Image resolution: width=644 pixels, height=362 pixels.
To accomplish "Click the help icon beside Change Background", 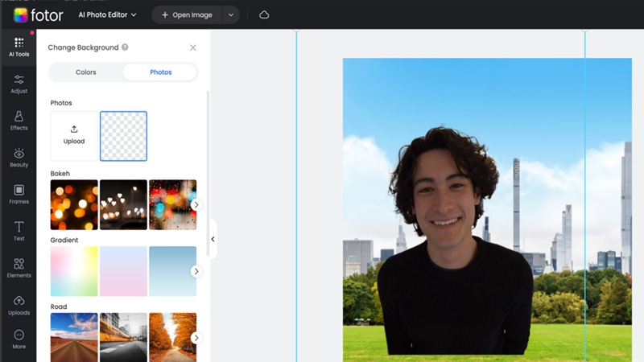I will (125, 47).
